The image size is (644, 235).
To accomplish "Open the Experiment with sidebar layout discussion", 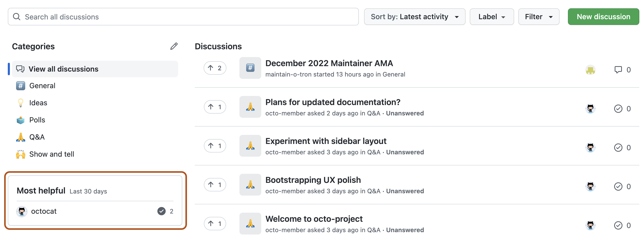I will pyautogui.click(x=326, y=141).
